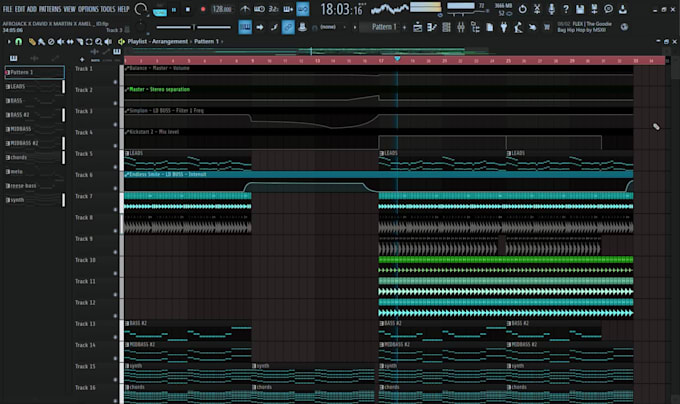Click the Track 8 header label
The image size is (680, 404).
click(x=84, y=218)
